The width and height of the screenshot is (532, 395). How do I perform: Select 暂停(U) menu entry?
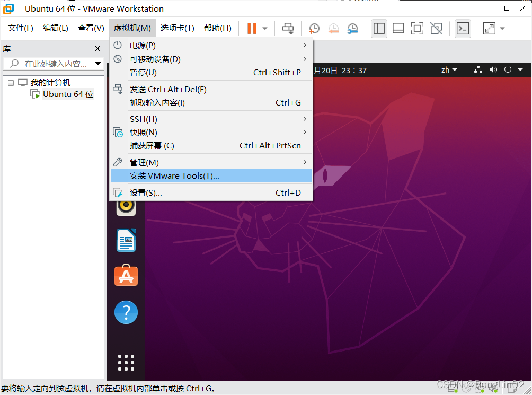[211, 72]
